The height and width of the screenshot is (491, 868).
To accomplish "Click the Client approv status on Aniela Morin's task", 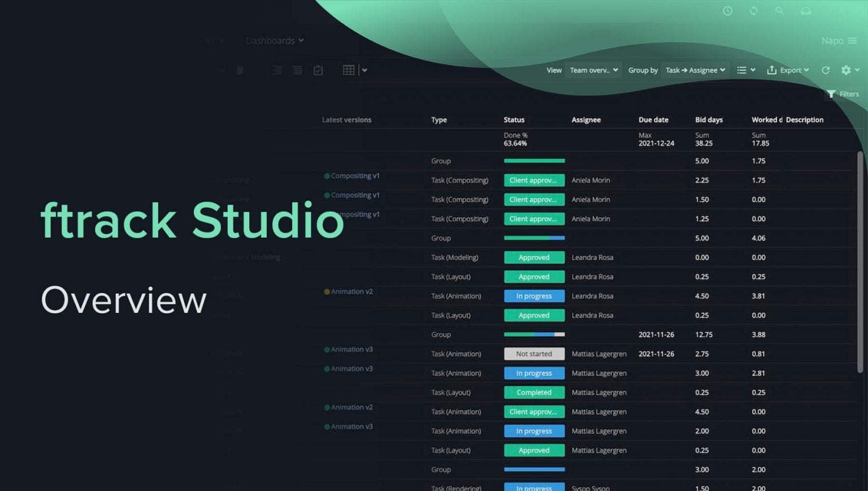I will click(x=533, y=180).
